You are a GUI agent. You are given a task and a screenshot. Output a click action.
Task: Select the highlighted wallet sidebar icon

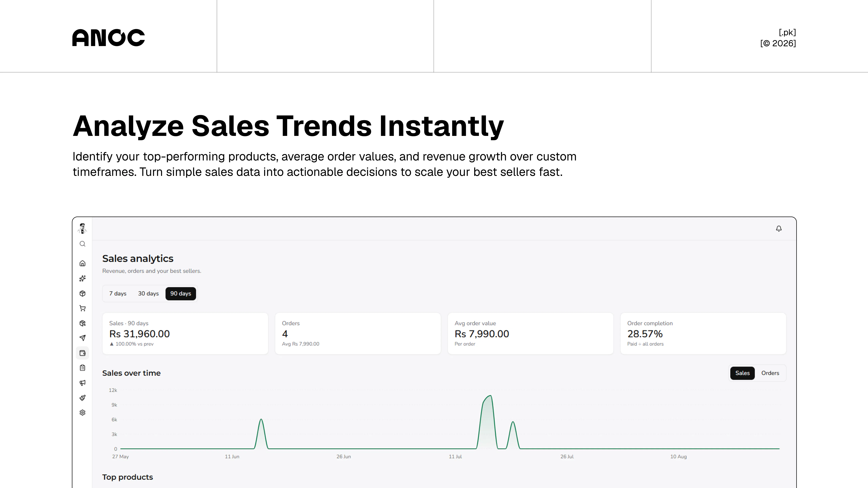tap(83, 353)
